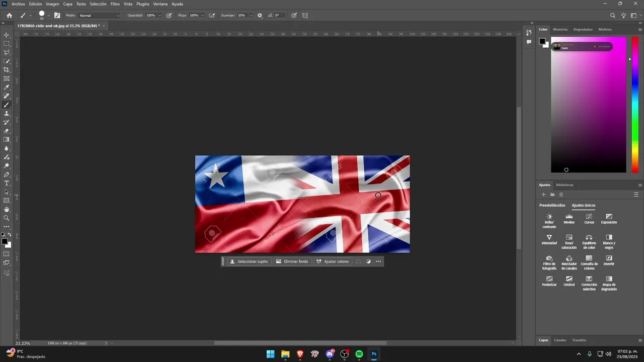The height and width of the screenshot is (362, 644).
Task: Click Ajustar colores button
Action: 332,261
